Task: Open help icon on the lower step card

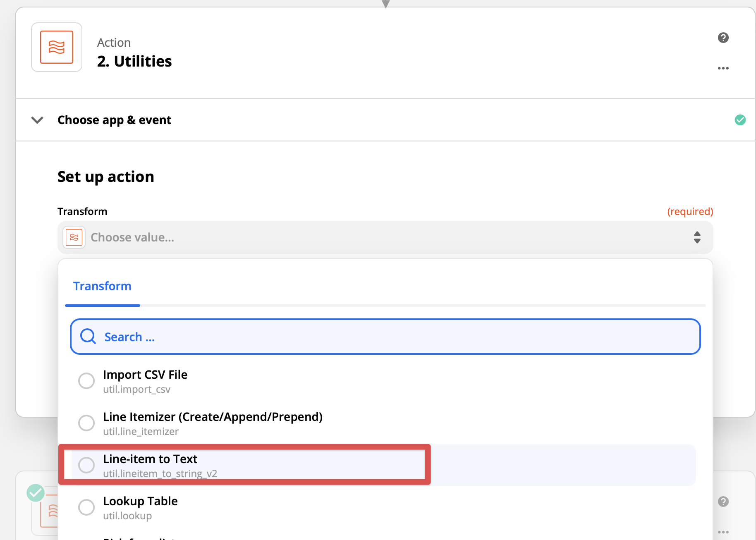Action: point(723,502)
